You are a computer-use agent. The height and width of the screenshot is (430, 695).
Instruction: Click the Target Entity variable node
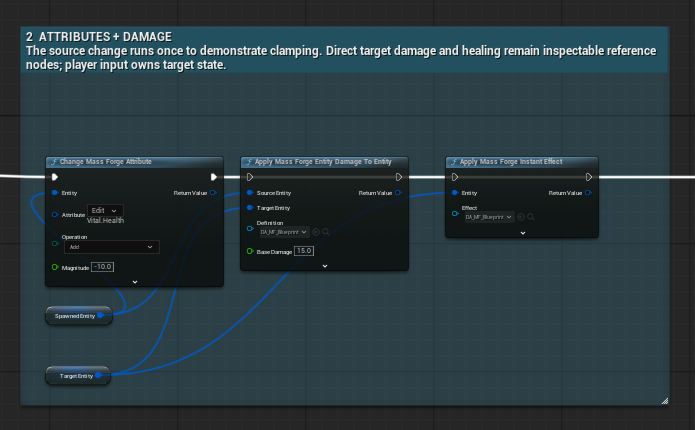click(76, 376)
